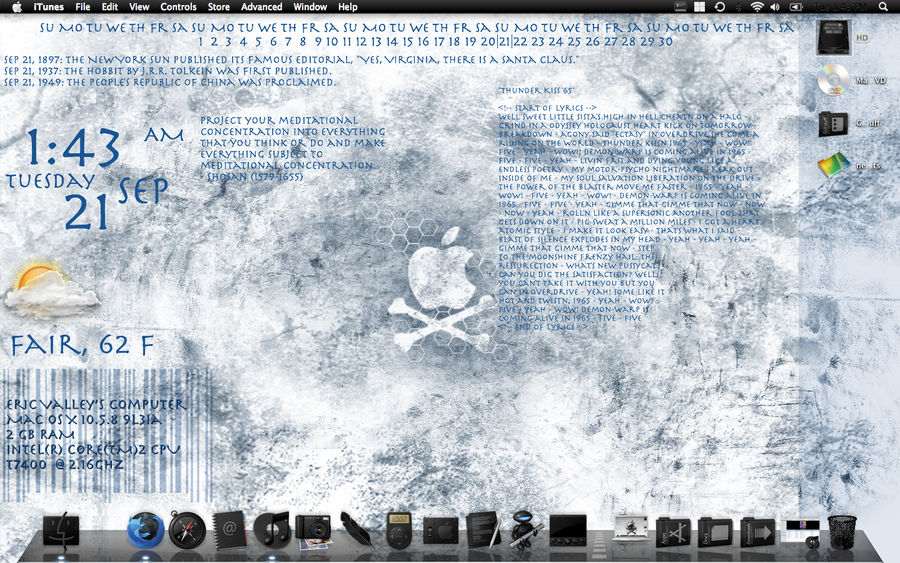Launch Automator robot from the dock
This screenshot has height=563, width=900.
[525, 529]
